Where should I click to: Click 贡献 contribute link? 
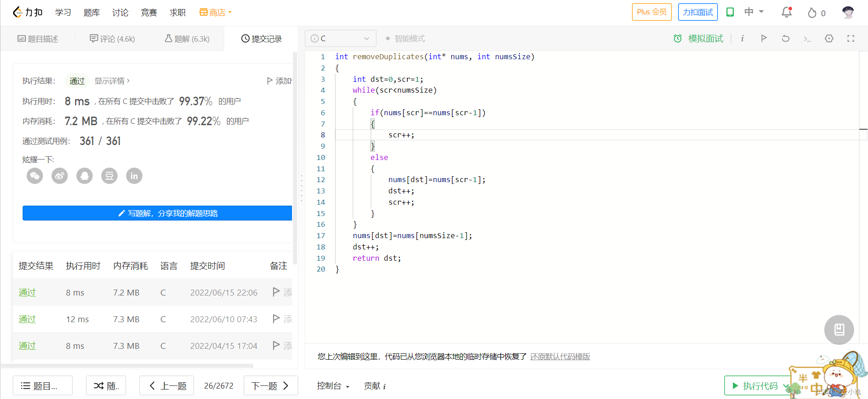click(372, 386)
